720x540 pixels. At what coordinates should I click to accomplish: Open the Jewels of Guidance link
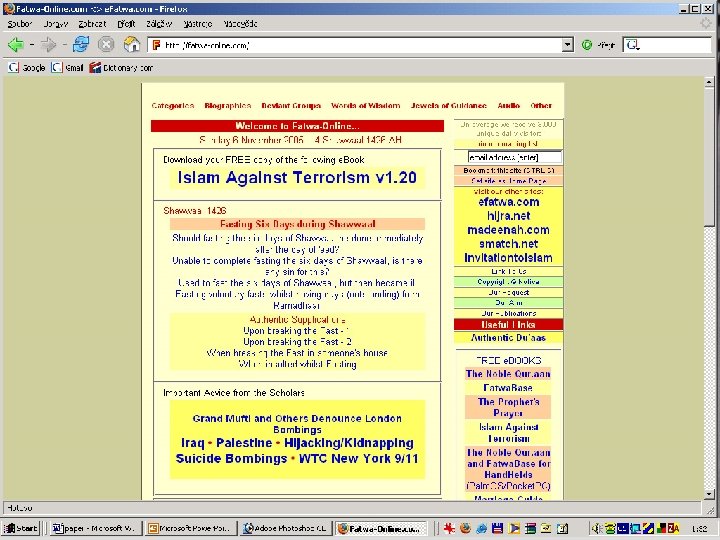pos(449,106)
